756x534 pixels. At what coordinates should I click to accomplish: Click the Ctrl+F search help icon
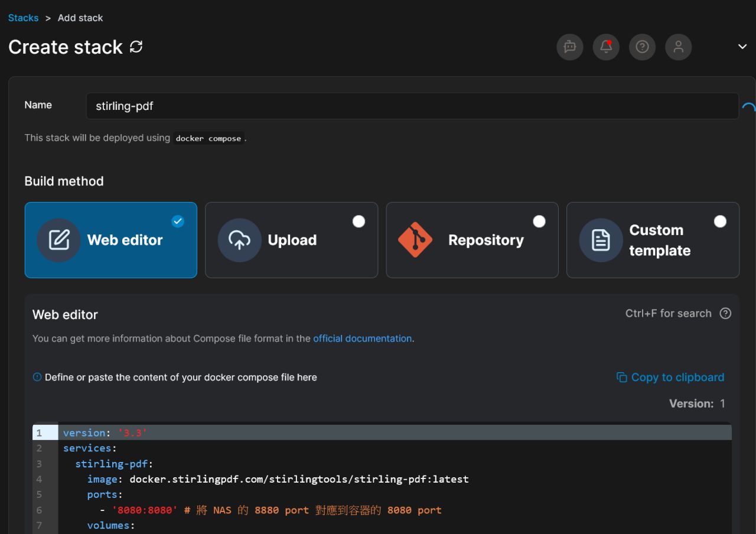(x=725, y=314)
